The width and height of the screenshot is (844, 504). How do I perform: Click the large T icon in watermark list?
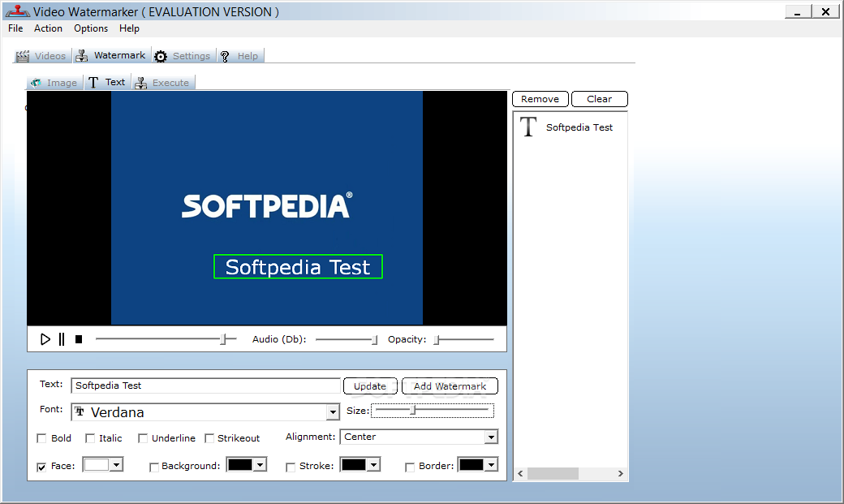coord(528,127)
